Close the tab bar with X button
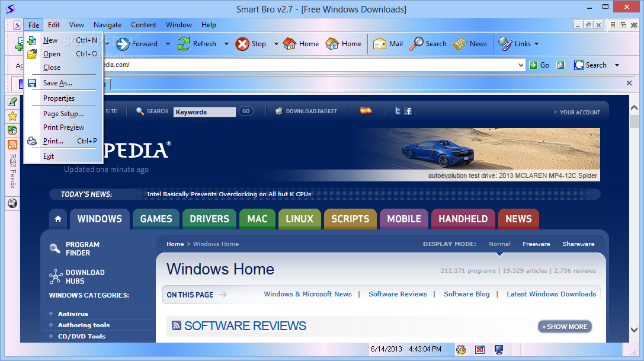This screenshot has width=644, height=361. point(629,83)
